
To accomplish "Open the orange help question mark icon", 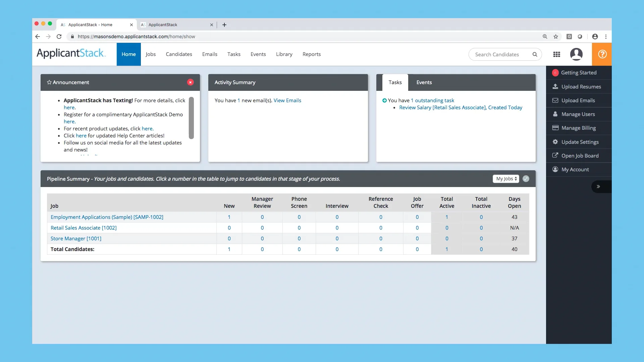I will [x=602, y=54].
